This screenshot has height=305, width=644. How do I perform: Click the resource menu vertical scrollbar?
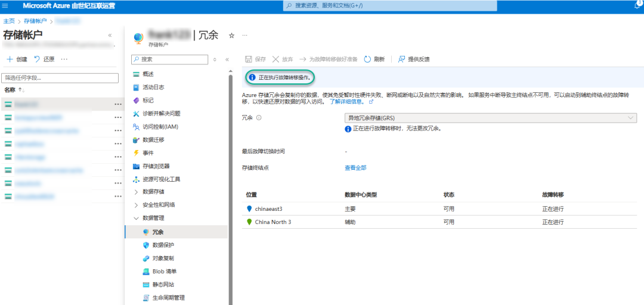[230, 189]
